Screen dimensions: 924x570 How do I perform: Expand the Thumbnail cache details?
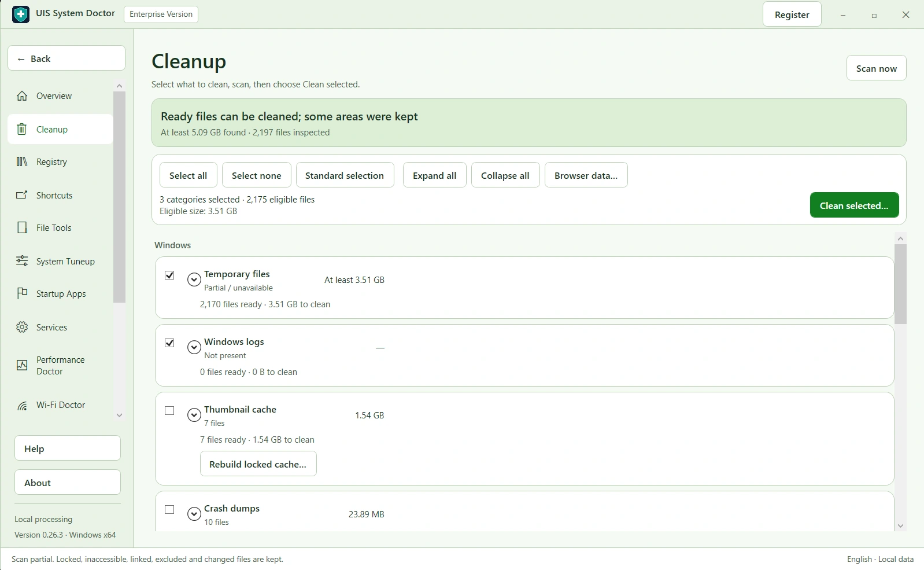coord(194,415)
